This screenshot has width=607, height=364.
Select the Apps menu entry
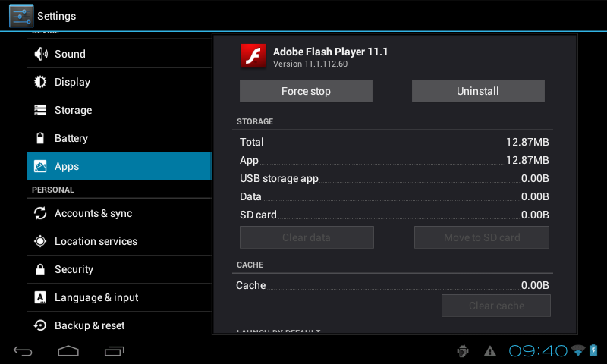119,166
